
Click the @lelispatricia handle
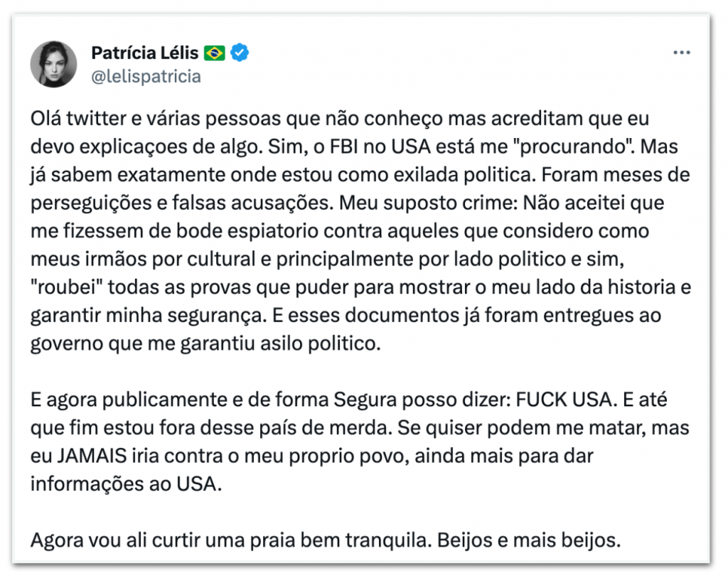pyautogui.click(x=146, y=76)
